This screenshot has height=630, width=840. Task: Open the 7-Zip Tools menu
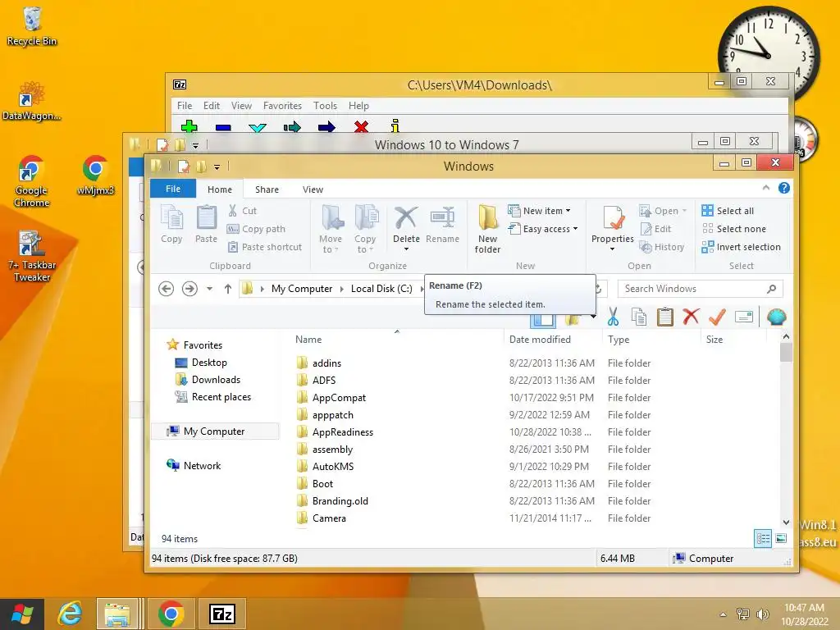325,106
